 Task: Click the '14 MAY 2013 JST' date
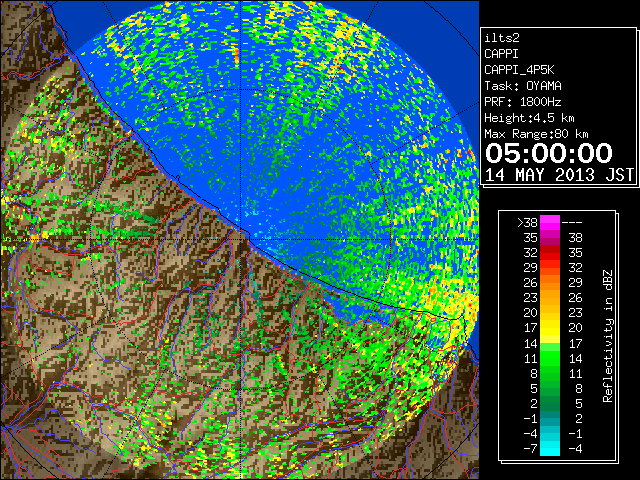tap(560, 175)
